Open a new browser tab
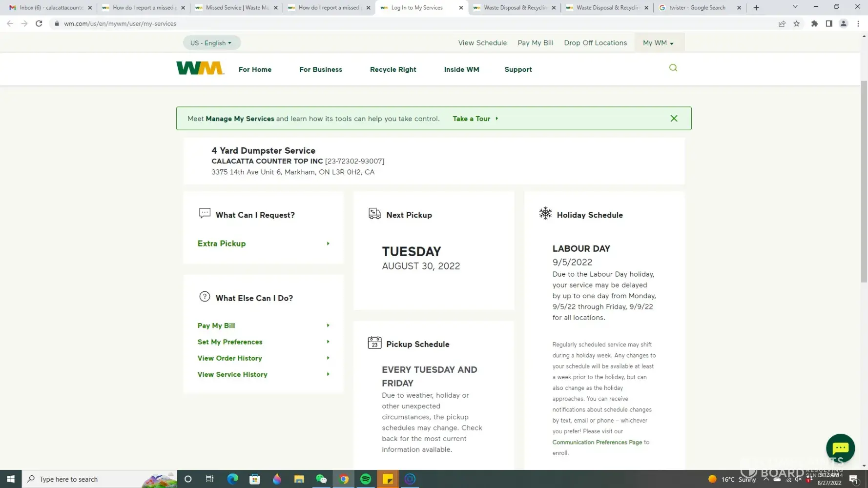868x488 pixels. pyautogui.click(x=756, y=8)
